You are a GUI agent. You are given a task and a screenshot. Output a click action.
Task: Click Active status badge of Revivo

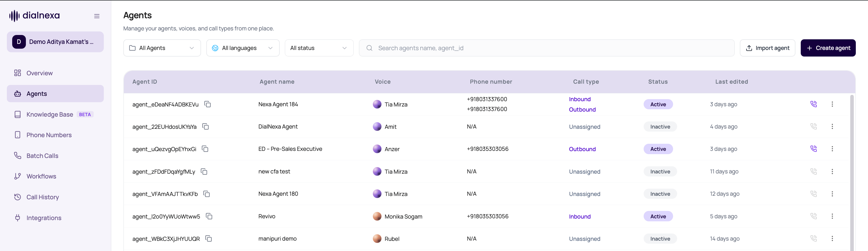658,216
